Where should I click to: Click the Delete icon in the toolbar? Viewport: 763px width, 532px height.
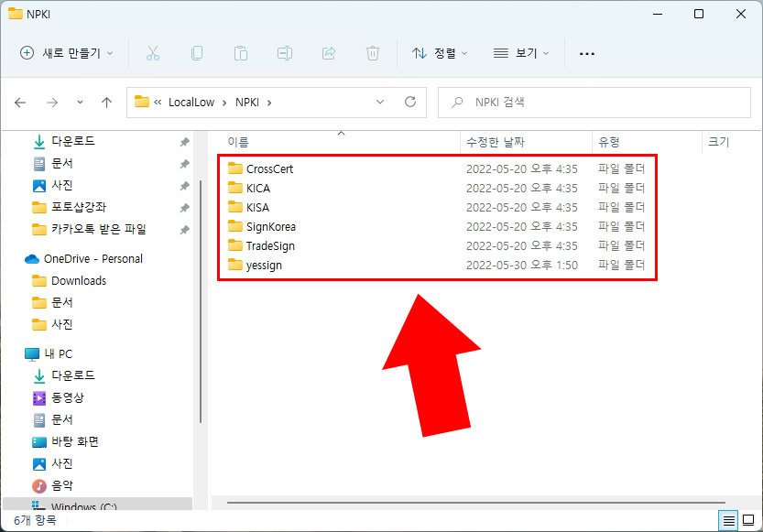(x=373, y=53)
